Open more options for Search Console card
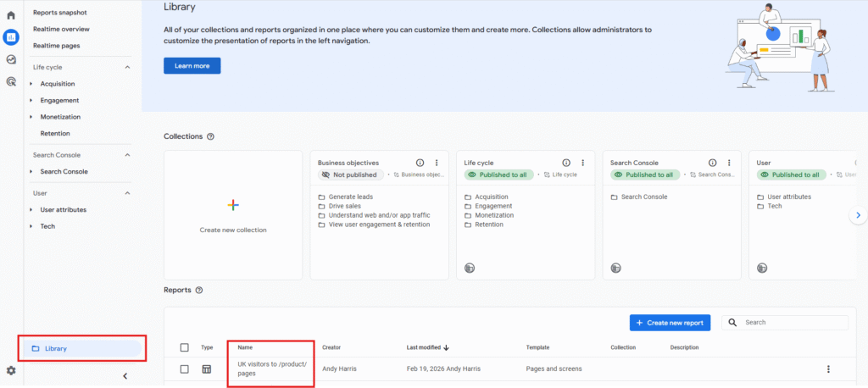Image resolution: width=868 pixels, height=388 pixels. point(729,163)
